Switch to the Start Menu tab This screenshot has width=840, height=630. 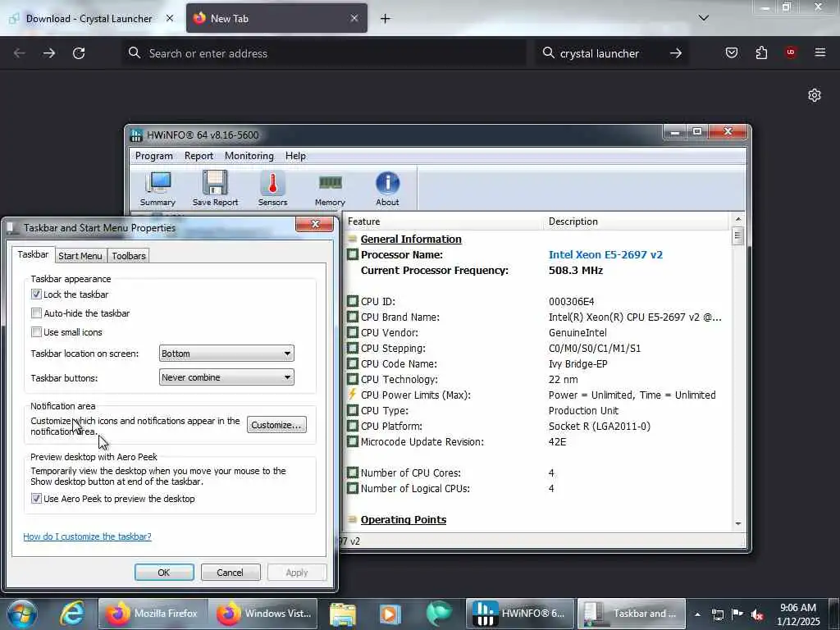coord(80,256)
